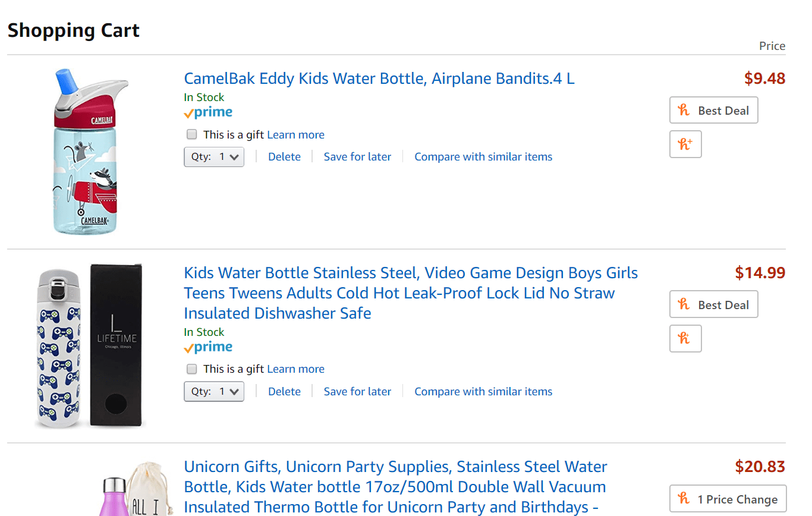Click small Honey icon under $14.99 price

tap(685, 338)
